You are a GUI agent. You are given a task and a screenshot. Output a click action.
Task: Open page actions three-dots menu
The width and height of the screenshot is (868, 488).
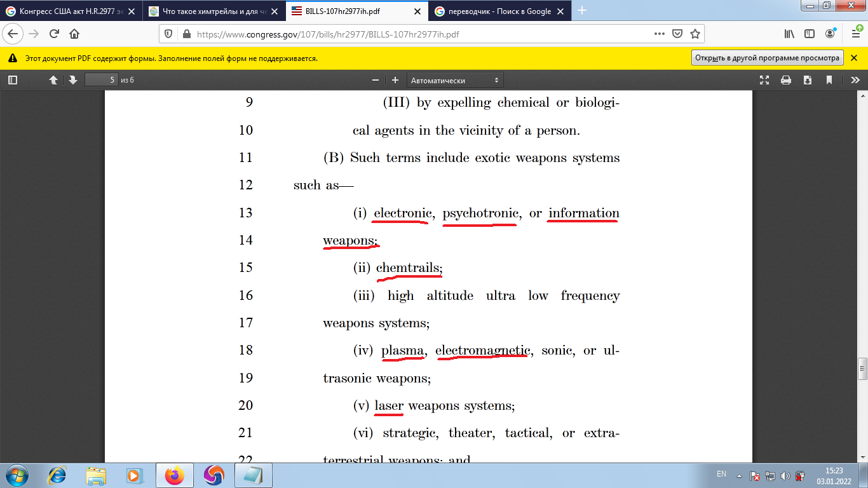[659, 34]
